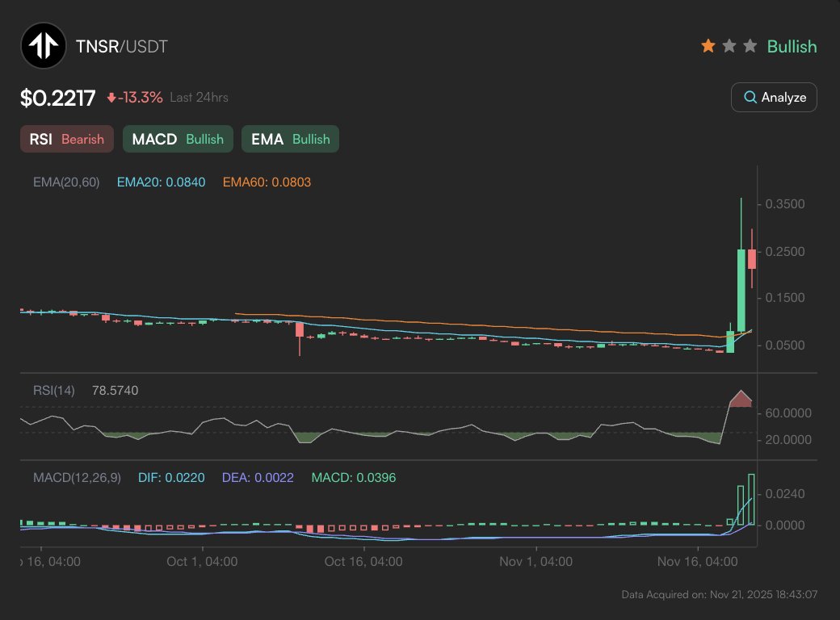Select the MACD Bullish indicator badge
Viewport: 840px width, 620px height.
click(178, 139)
